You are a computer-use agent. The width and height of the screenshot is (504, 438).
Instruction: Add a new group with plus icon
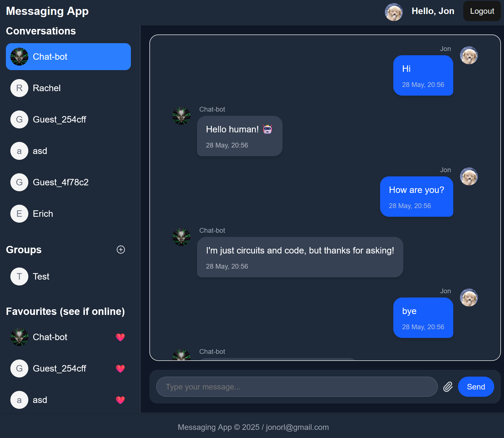click(x=121, y=250)
